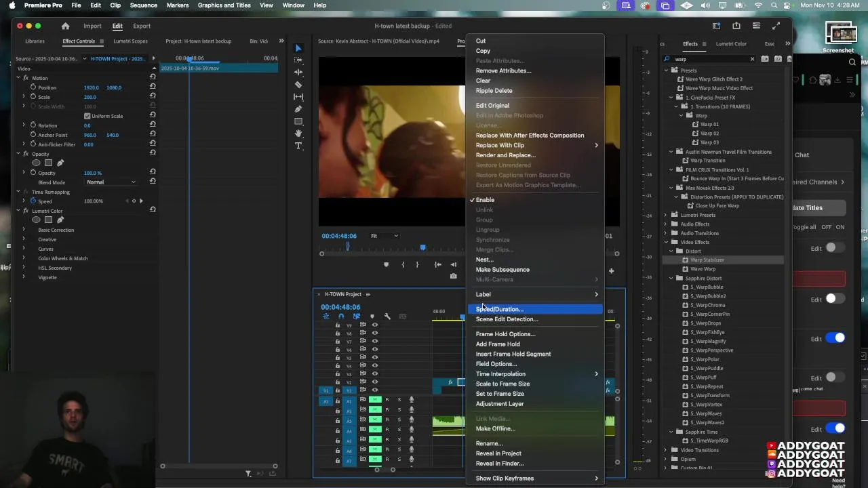
Task: Switch to the Import workspace tab
Action: 92,26
